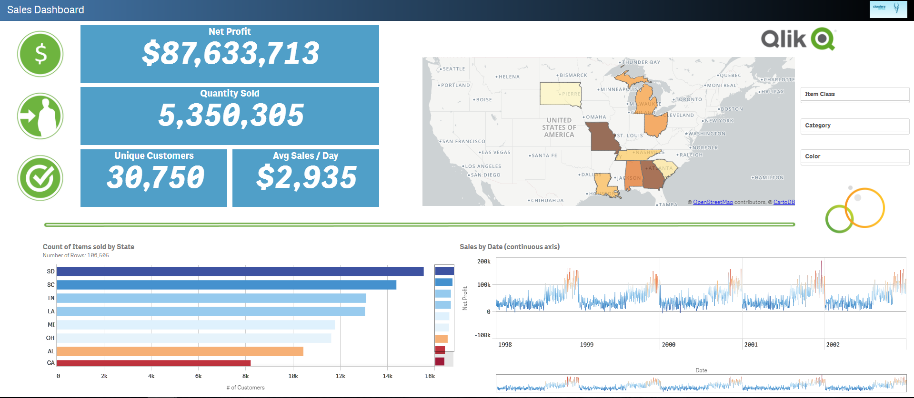Select the Avg Sales / Day KPI tile
The image size is (914, 398).
pos(305,178)
